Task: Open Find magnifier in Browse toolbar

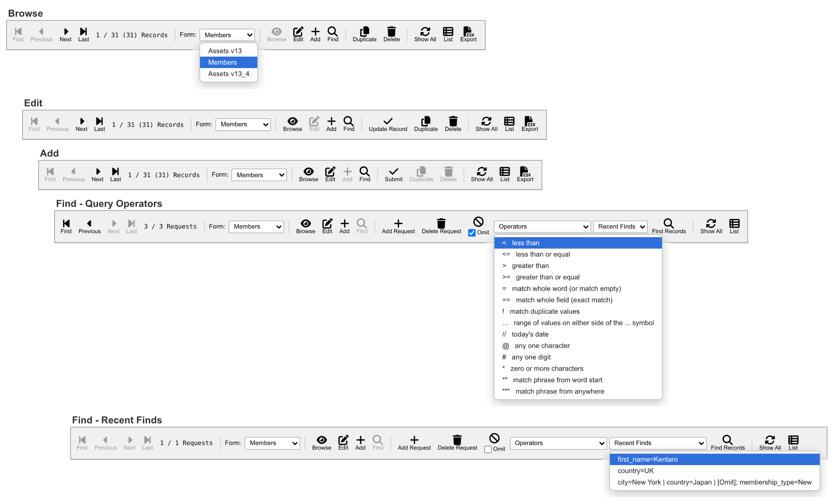Action: [333, 35]
